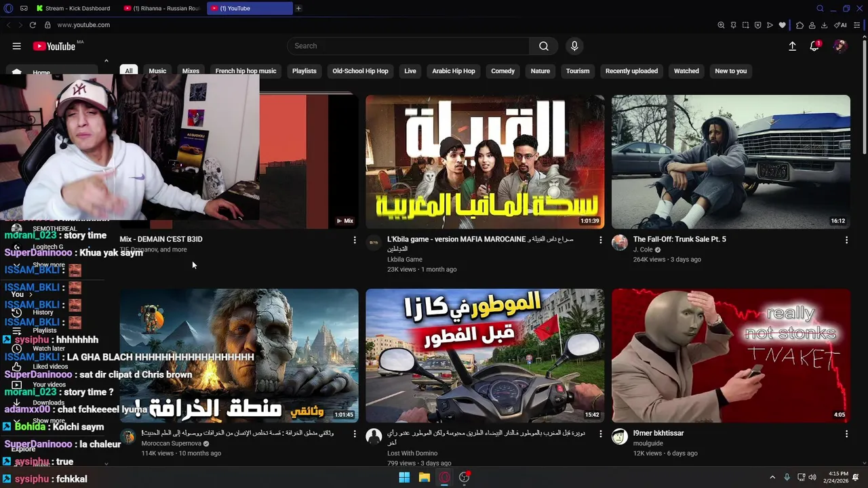The image size is (868, 488).
Task: Select the Recently uploaded chip
Action: click(x=631, y=70)
